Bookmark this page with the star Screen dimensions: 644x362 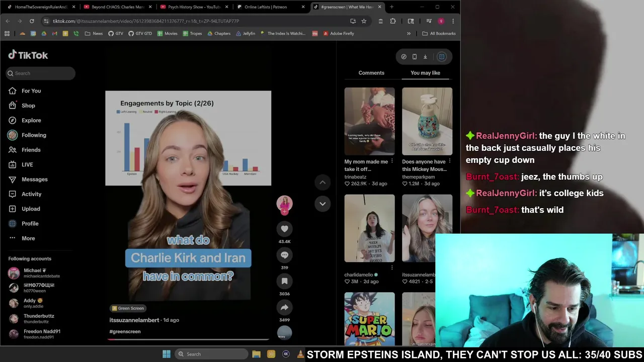tap(364, 21)
